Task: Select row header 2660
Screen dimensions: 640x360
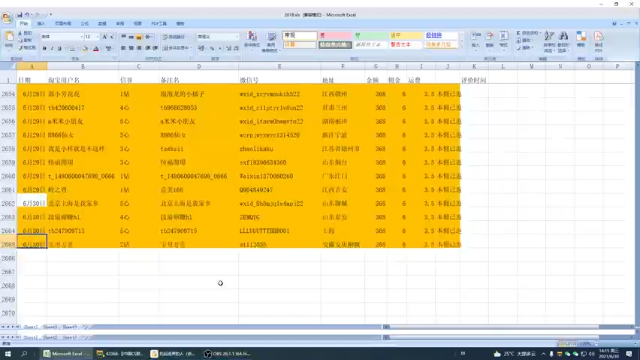Action: pyautogui.click(x=8, y=176)
